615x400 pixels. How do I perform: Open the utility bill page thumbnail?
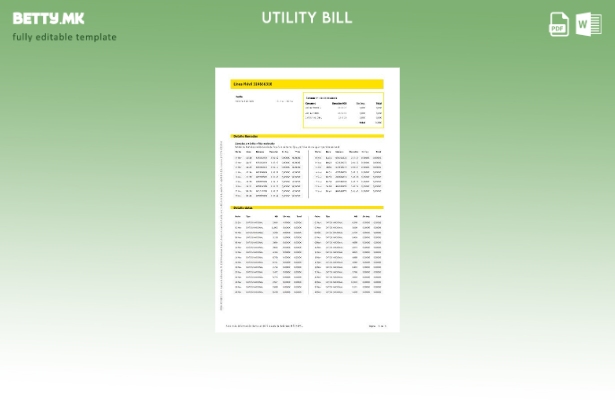point(307,200)
